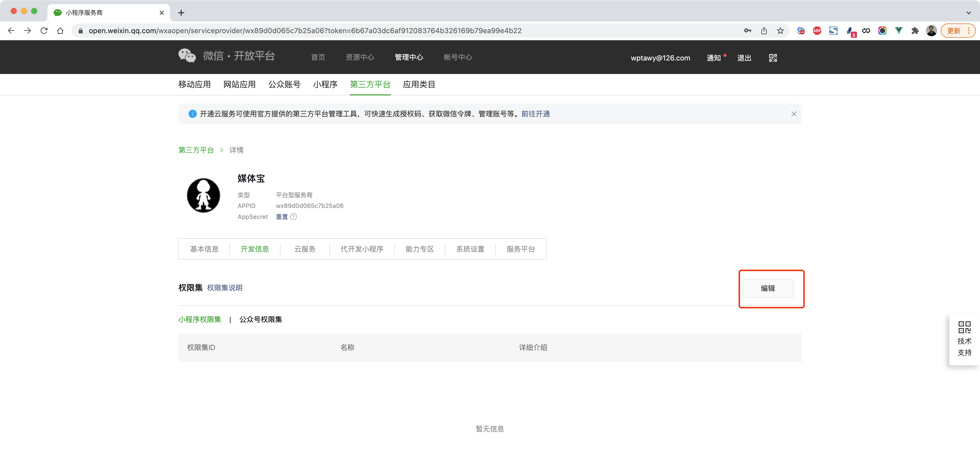The image size is (980, 449).
Task: Click 重置 to reset the AppSecret
Action: (281, 217)
